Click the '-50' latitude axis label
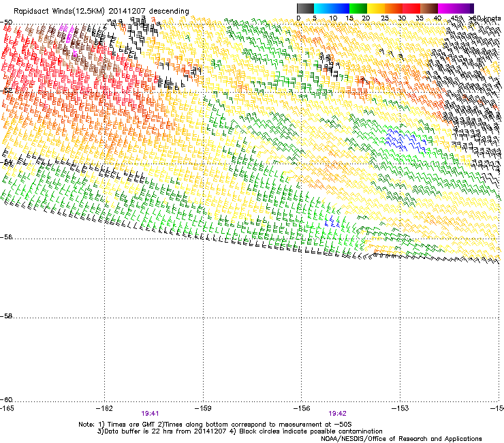 6,22
